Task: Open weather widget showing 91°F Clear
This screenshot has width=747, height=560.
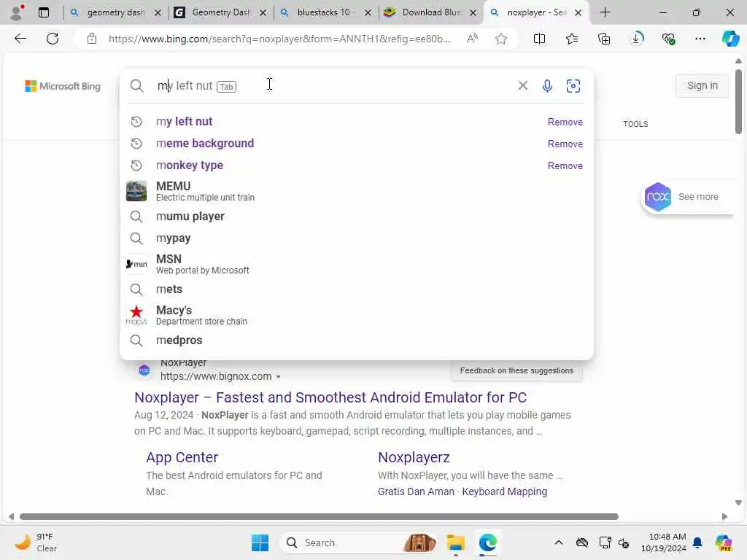Action: 36,542
